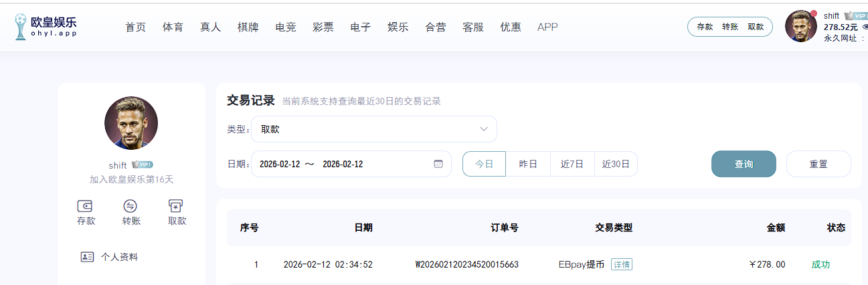Open the 体育 navigation menu
The height and width of the screenshot is (285, 868).
[x=173, y=27]
